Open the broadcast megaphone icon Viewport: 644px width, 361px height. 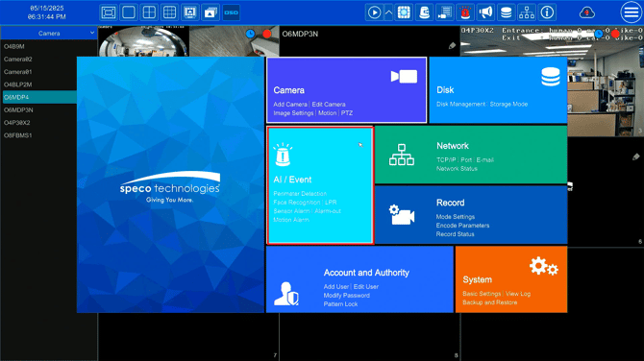point(485,12)
